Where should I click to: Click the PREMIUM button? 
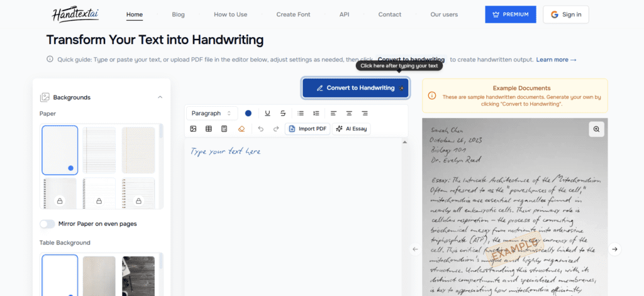(511, 14)
